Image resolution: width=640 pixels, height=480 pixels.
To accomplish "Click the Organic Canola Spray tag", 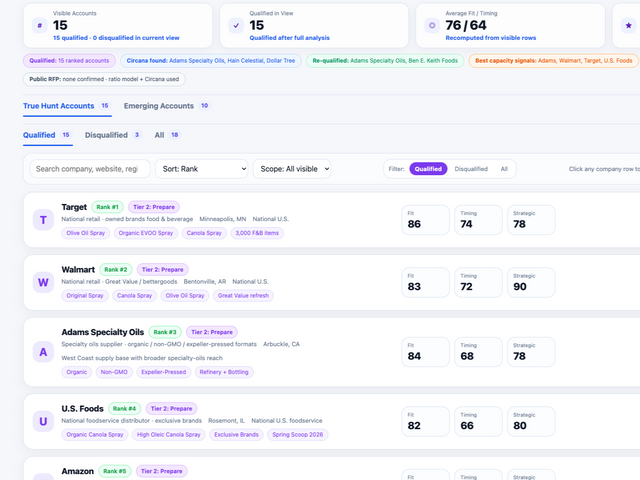I will tap(95, 435).
